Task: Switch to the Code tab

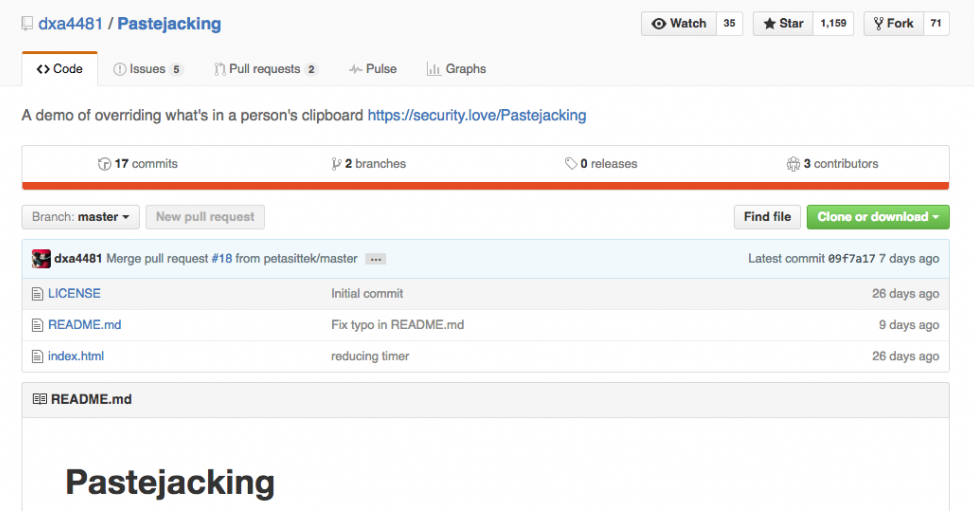Action: pos(60,69)
